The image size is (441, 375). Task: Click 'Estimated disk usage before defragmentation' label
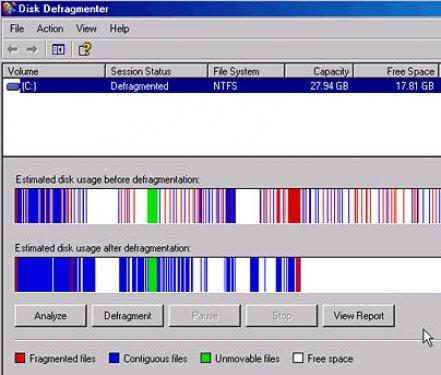[x=107, y=180]
